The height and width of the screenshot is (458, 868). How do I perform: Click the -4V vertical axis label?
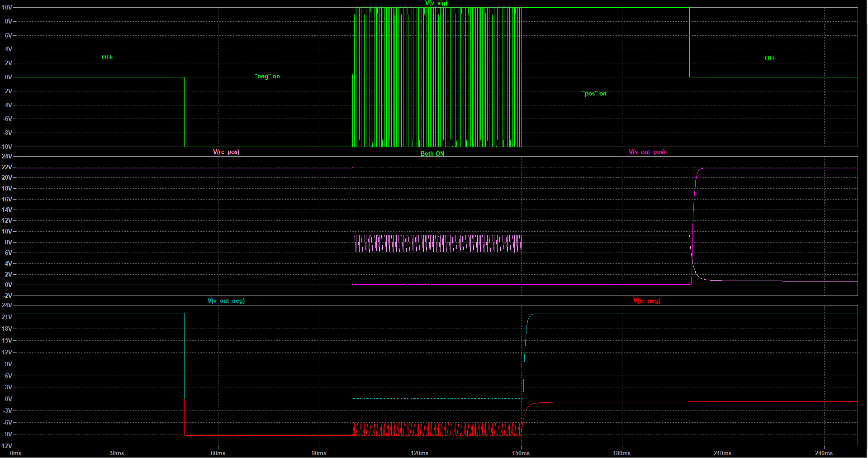(x=8, y=105)
